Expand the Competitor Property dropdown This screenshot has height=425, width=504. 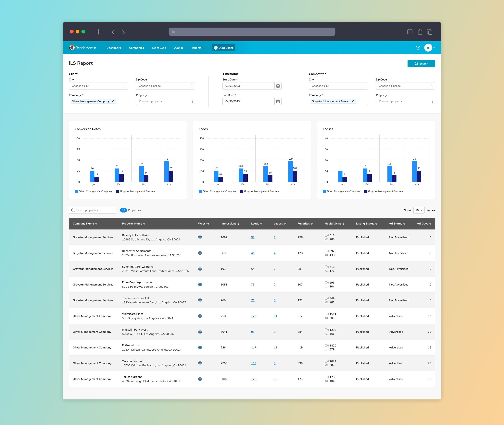pos(432,102)
